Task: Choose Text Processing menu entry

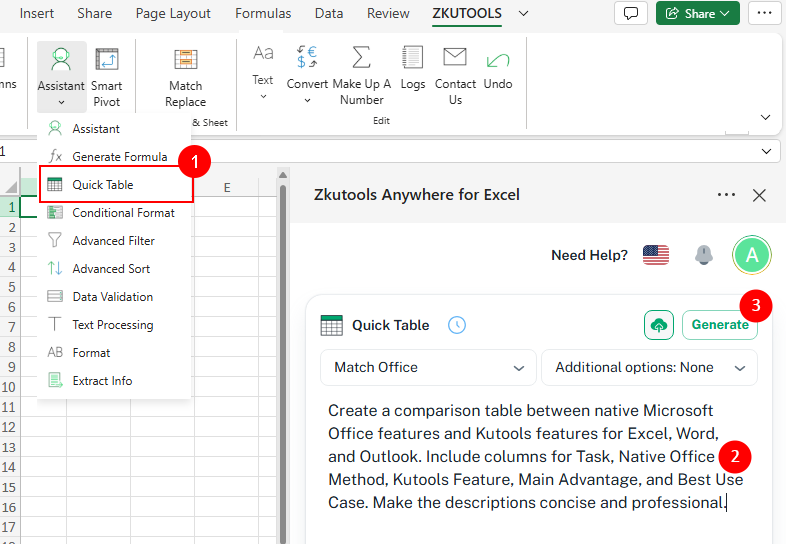Action: tap(114, 325)
